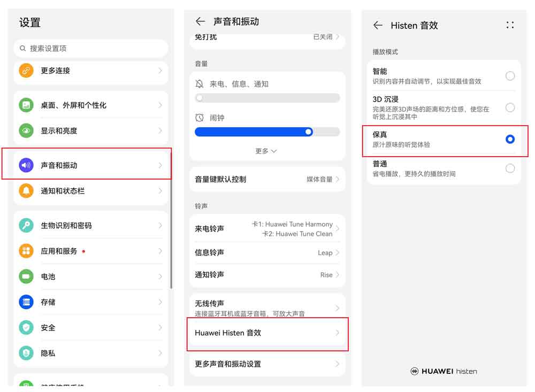
Task: Open 来电铃声 chevron arrow
Action: 338,228
